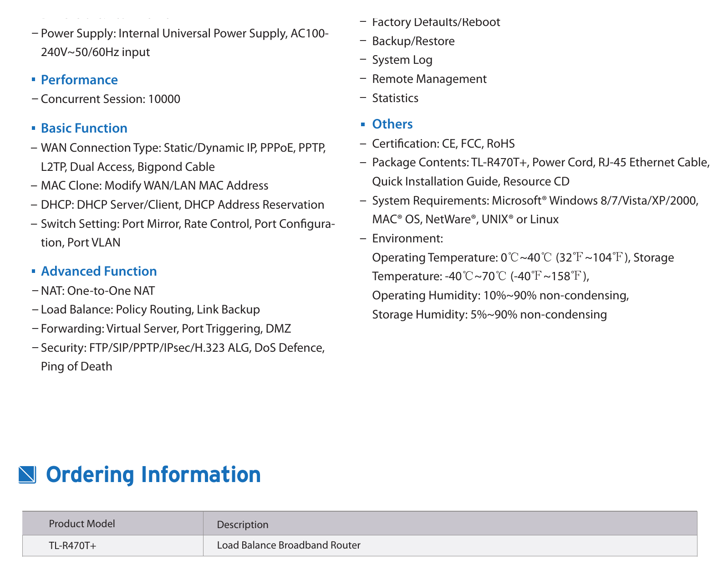Select the TL-R470T+ table cell

pos(113,545)
